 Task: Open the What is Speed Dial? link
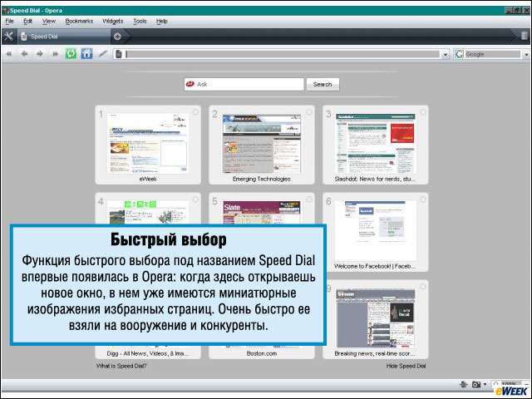click(121, 366)
